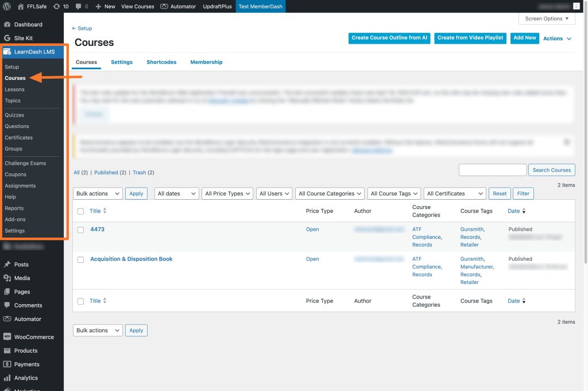Click the Comments icon in sidebar
588x391 pixels.
click(7, 305)
